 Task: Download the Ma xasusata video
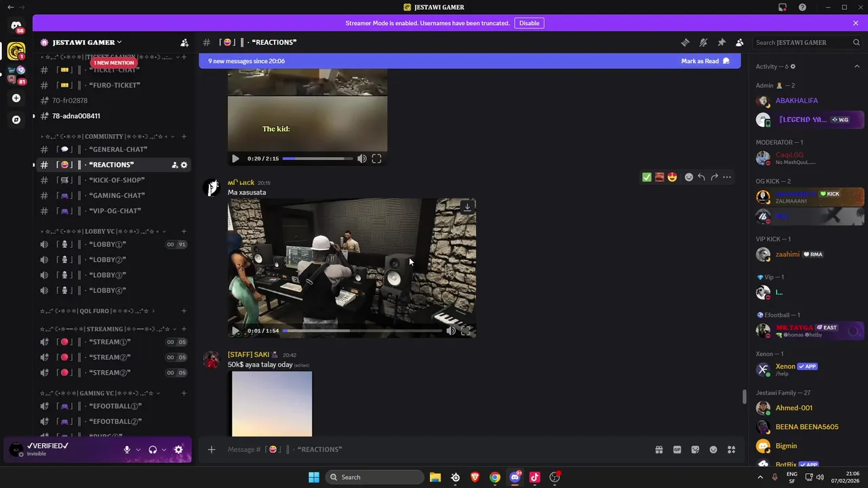[x=467, y=207]
